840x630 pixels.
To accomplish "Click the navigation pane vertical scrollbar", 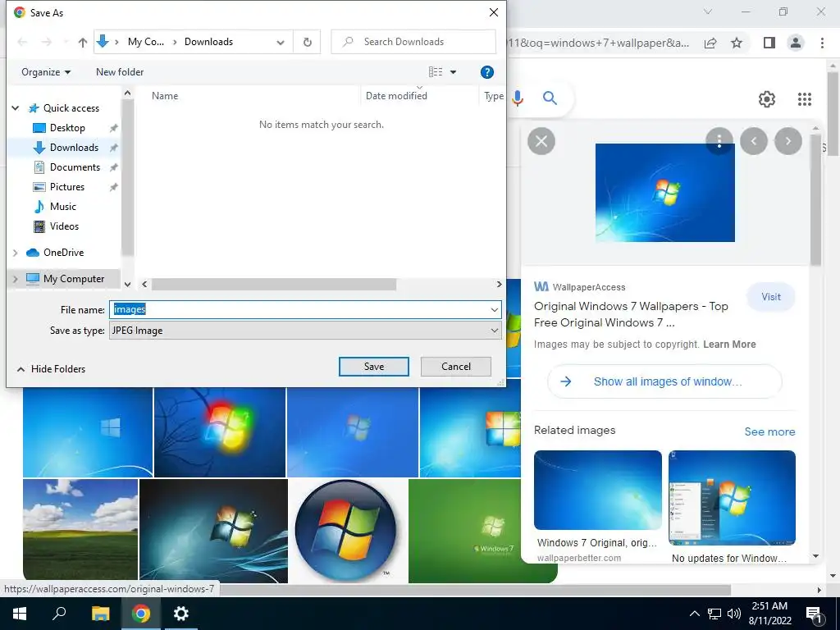I will point(127,177).
